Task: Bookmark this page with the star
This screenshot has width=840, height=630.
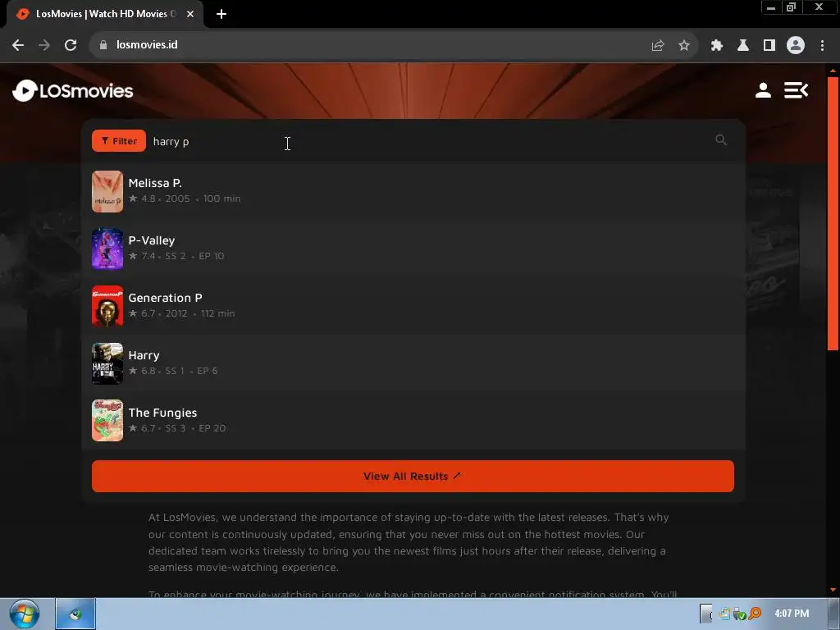Action: [684, 46]
